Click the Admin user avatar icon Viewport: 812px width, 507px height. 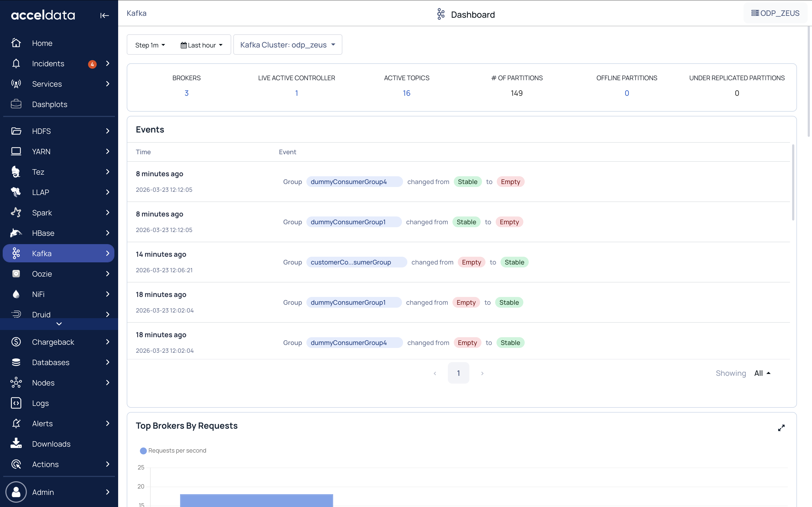(16, 492)
